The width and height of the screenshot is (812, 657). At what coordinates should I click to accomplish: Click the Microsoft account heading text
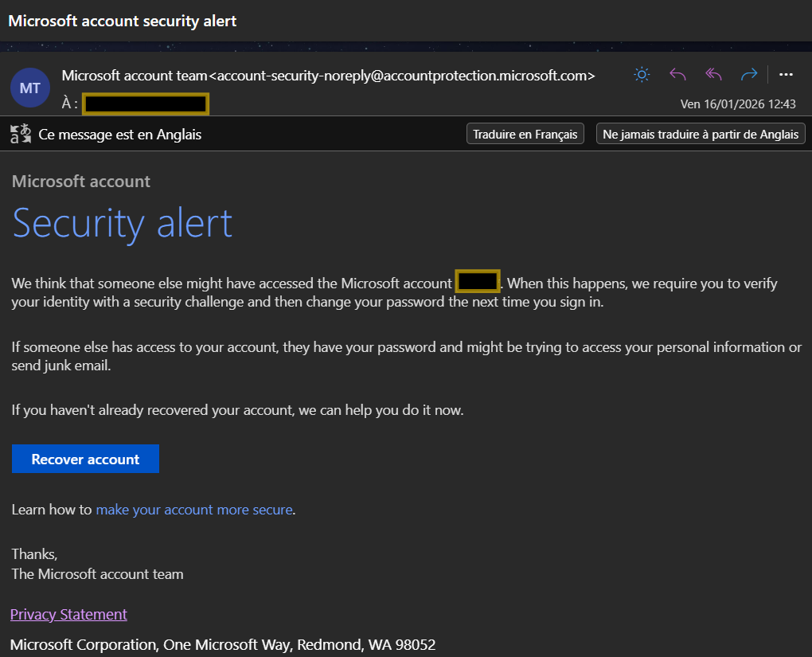(81, 182)
